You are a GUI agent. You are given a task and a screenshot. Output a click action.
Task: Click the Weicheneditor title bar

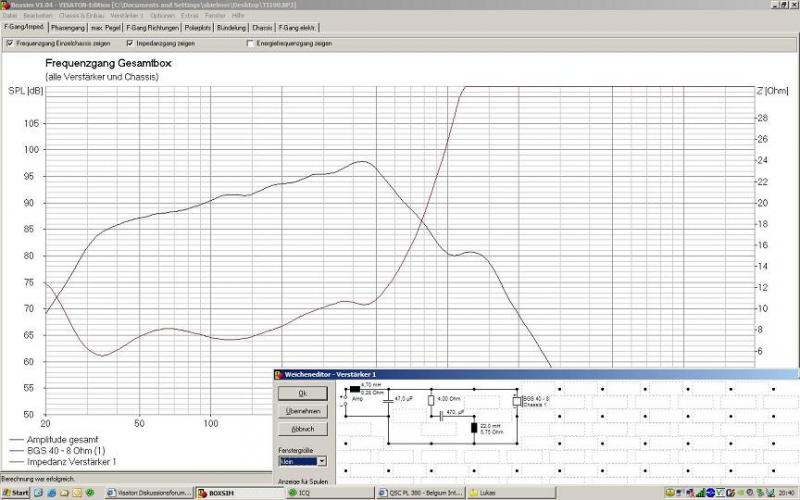537,374
